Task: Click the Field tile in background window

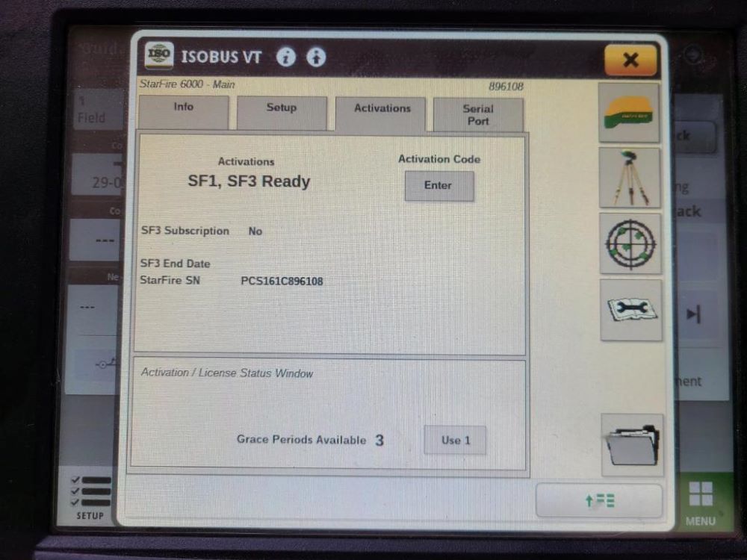Action: pos(98,110)
